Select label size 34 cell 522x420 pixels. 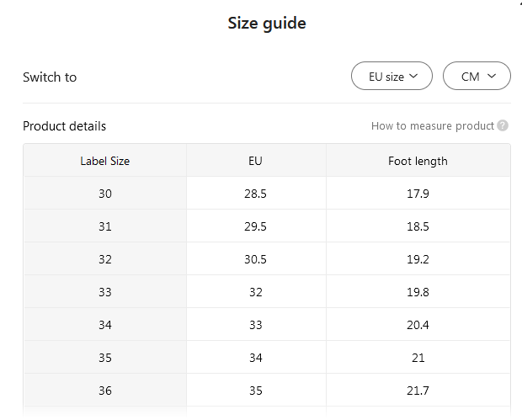point(105,325)
